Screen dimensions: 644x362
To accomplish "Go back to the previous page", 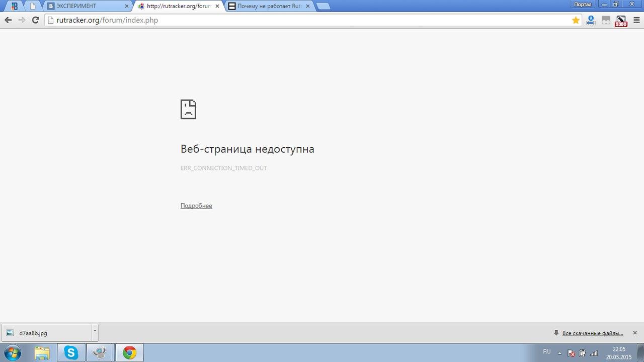I will [8, 20].
